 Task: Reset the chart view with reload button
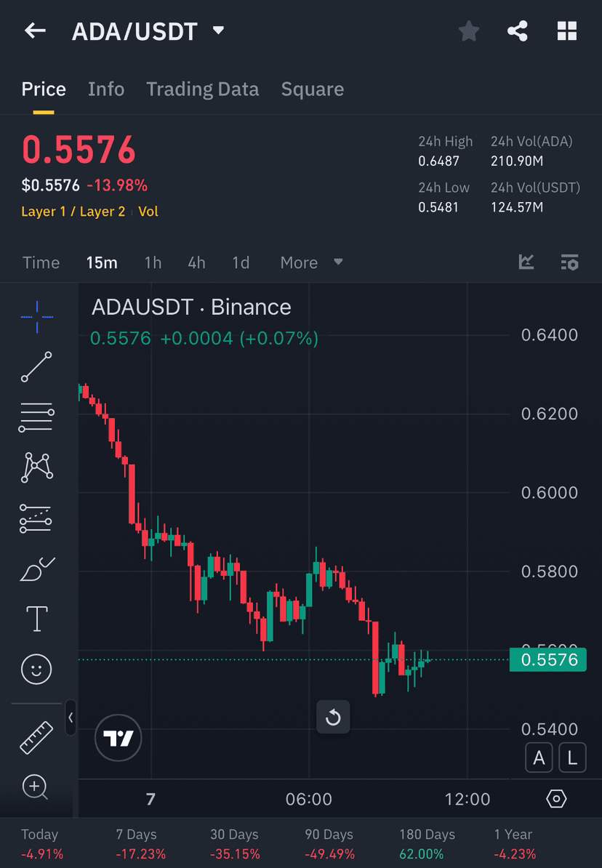coord(333,718)
